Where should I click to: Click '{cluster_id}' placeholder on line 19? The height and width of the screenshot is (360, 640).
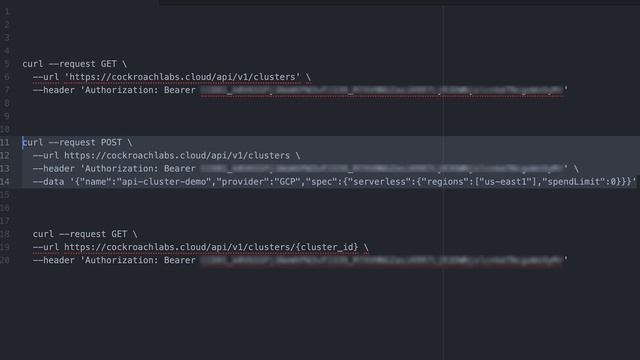coord(327,247)
